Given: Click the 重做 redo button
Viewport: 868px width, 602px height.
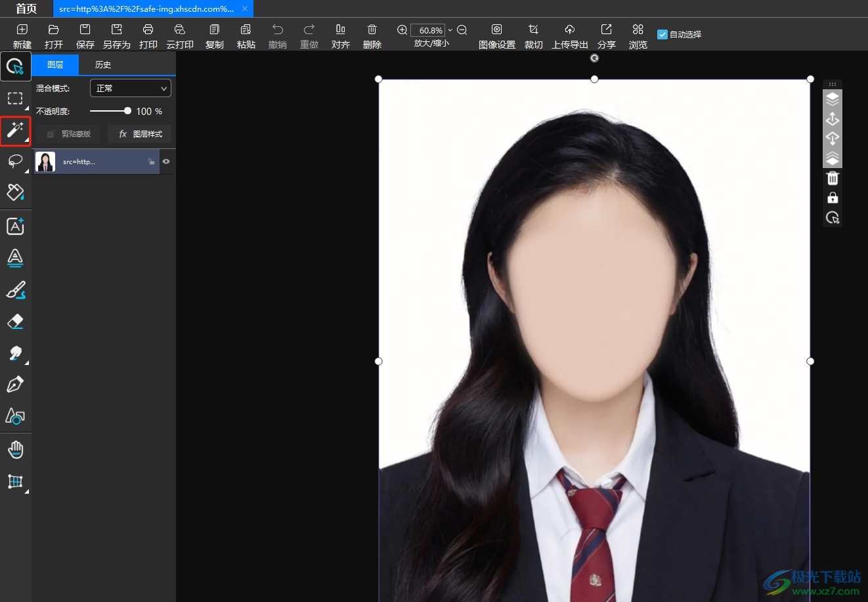Looking at the screenshot, I should tap(309, 36).
